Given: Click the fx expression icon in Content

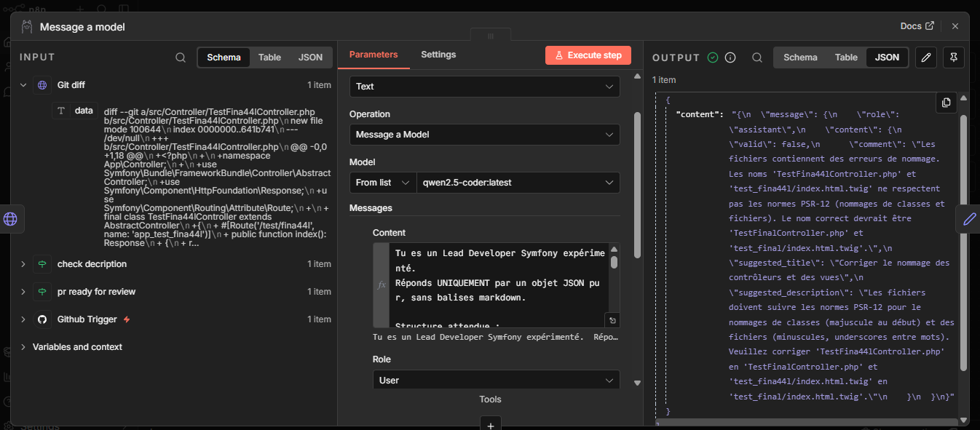Looking at the screenshot, I should 382,285.
